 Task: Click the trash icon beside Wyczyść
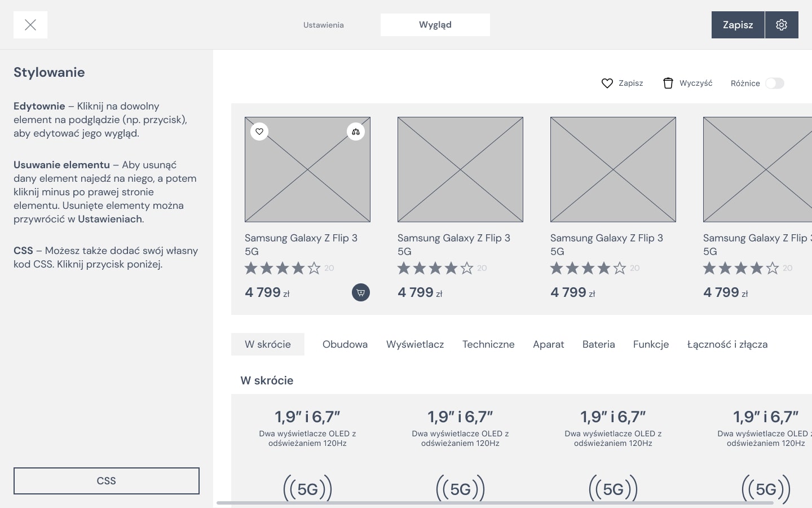[668, 84]
